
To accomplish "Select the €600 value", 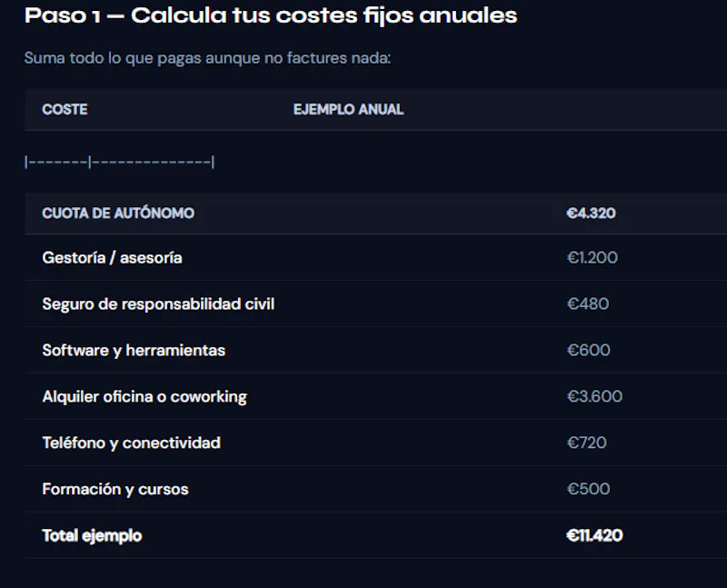I will click(x=589, y=350).
